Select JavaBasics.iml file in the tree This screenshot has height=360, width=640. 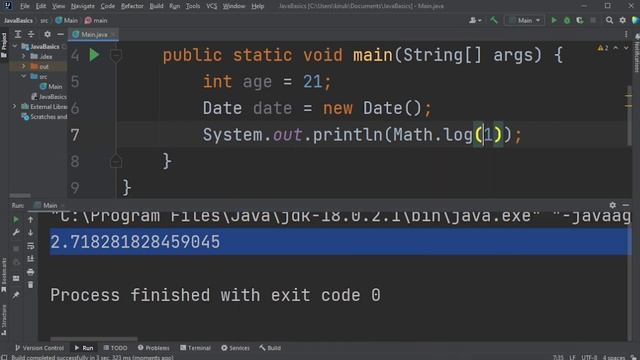point(49,97)
